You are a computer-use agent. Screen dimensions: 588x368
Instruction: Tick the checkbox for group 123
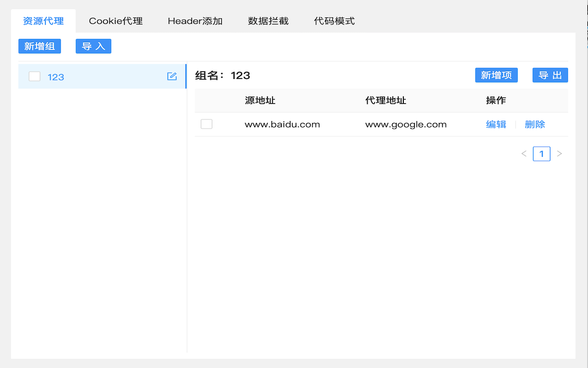34,76
